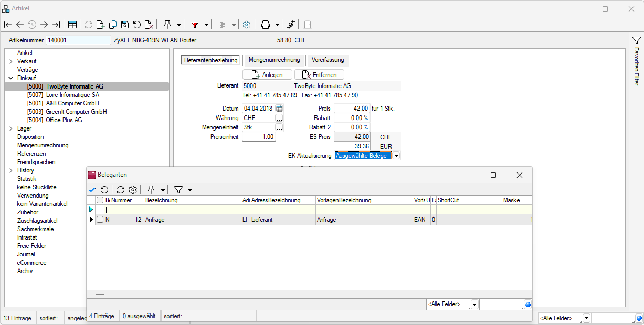The width and height of the screenshot is (644, 325).
Task: Jump to the first article record
Action: 8,25
